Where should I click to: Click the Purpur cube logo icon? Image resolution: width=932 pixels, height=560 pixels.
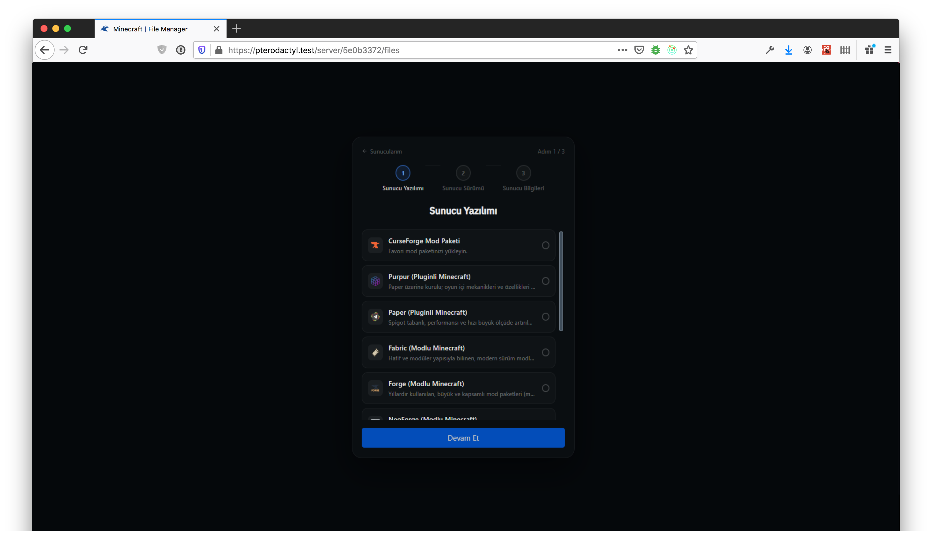tap(375, 281)
